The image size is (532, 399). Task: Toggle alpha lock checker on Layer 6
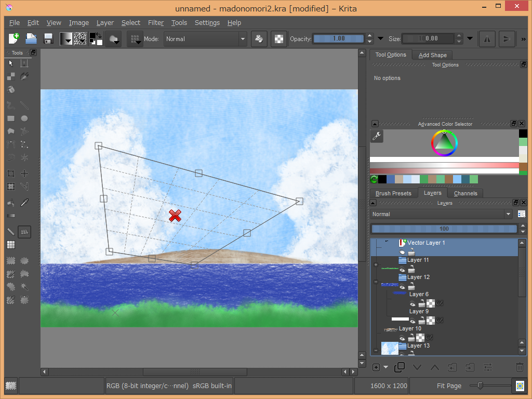click(x=431, y=303)
